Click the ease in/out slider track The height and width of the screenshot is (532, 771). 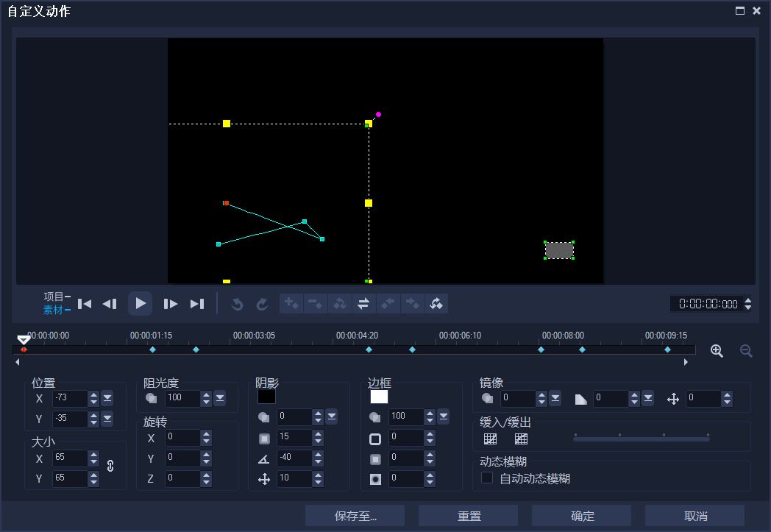[642, 439]
